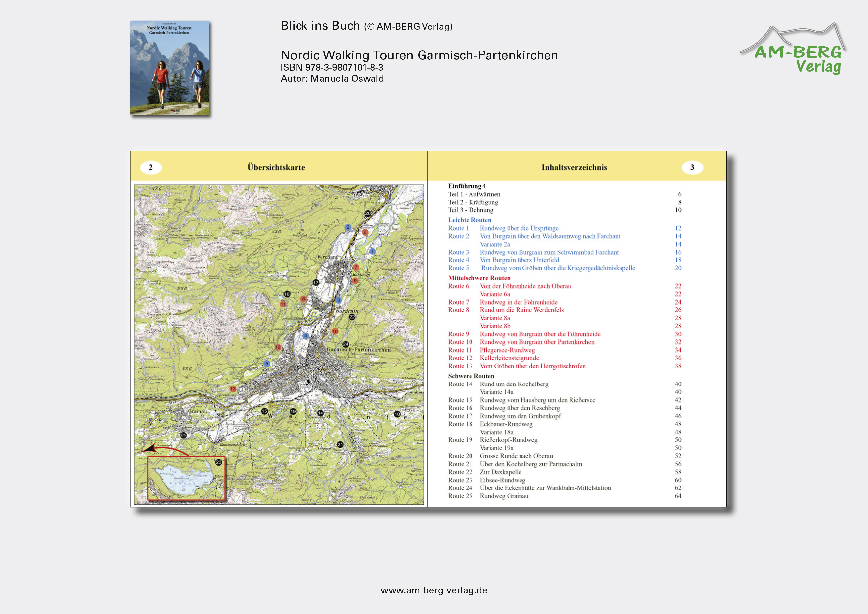The image size is (868, 614).
Task: Click the book cover thumbnail
Action: [169, 68]
